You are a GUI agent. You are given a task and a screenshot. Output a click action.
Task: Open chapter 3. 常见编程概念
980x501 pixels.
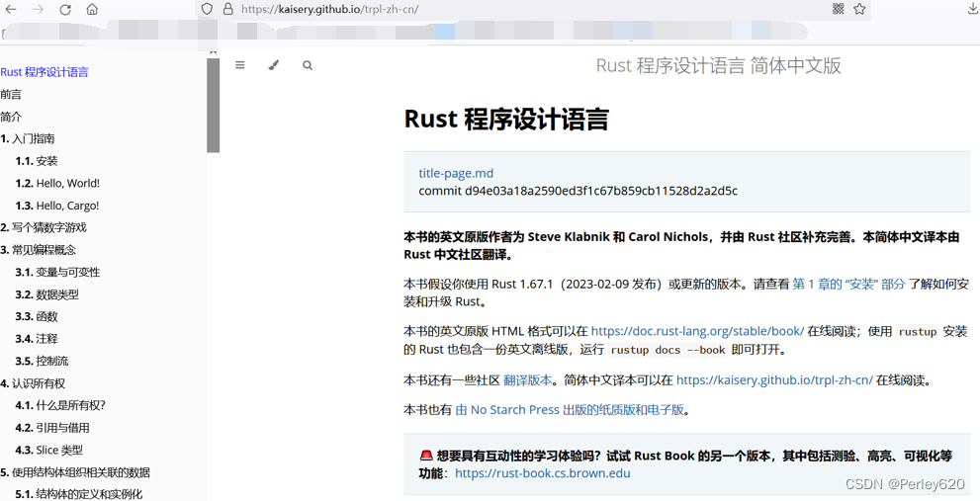pos(39,250)
